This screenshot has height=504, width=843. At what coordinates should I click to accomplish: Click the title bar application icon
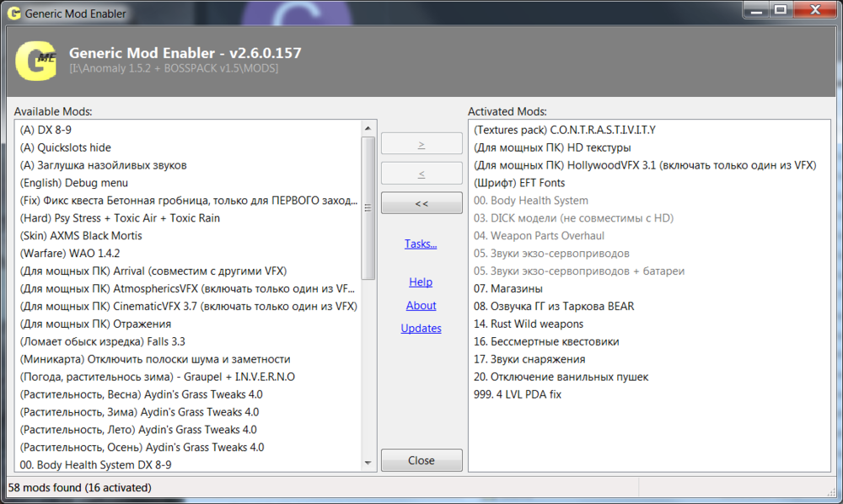point(14,13)
